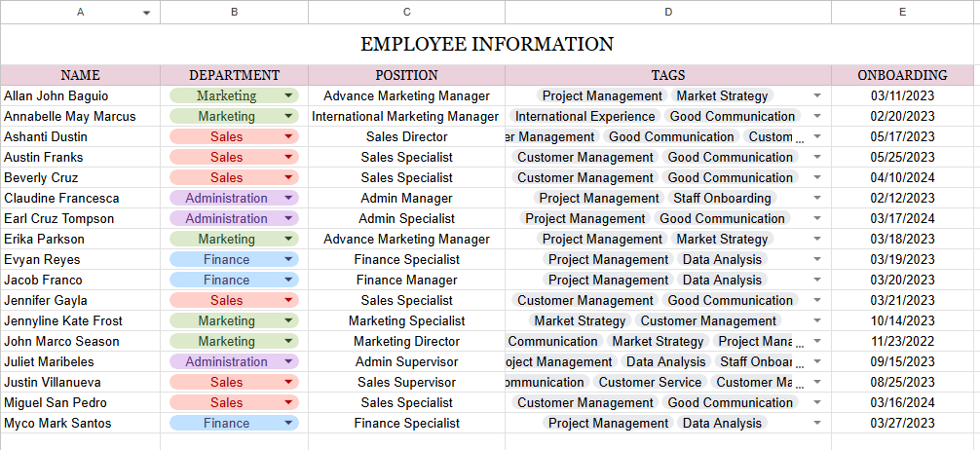Image resolution: width=980 pixels, height=450 pixels.
Task: Open Marketing department dropdown for Allan John Baguio
Action: pos(288,96)
